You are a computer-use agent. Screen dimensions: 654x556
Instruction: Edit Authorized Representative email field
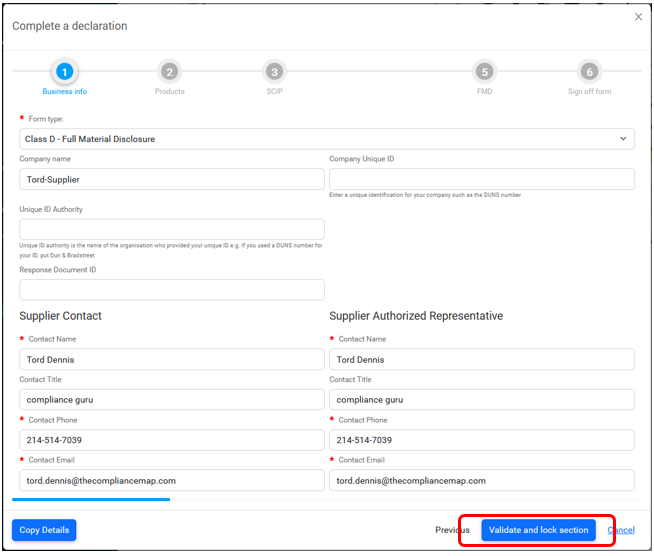[481, 480]
